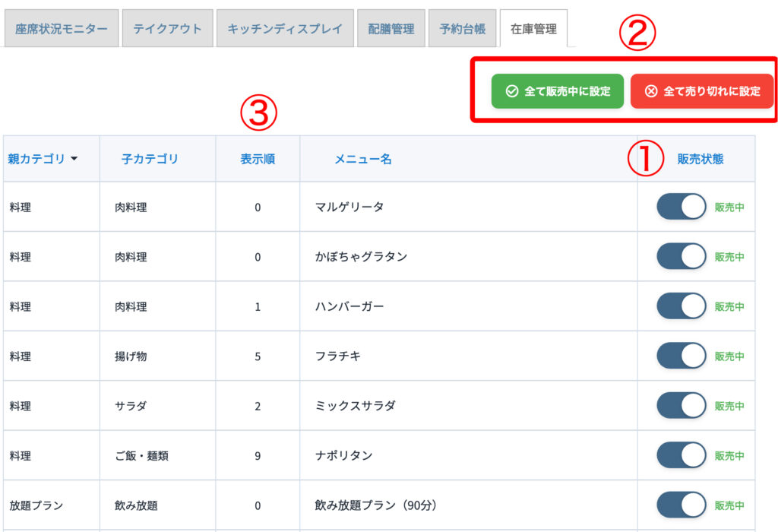Set all items to on sale (全て販売中に設定)

click(557, 91)
